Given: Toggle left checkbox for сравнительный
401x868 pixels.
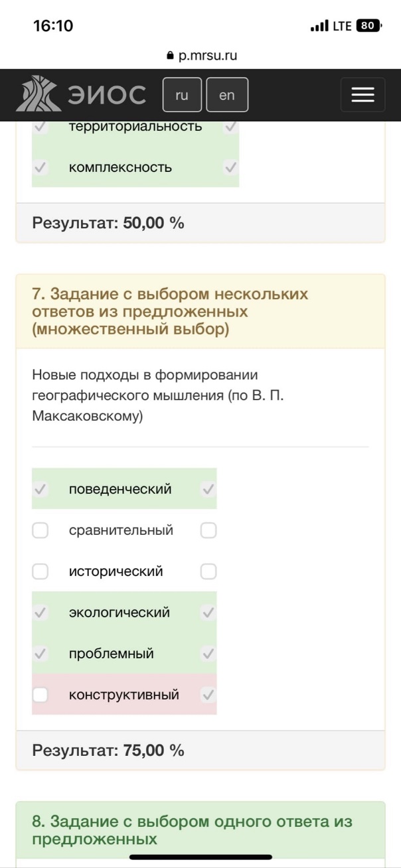Looking at the screenshot, I should (x=40, y=530).
